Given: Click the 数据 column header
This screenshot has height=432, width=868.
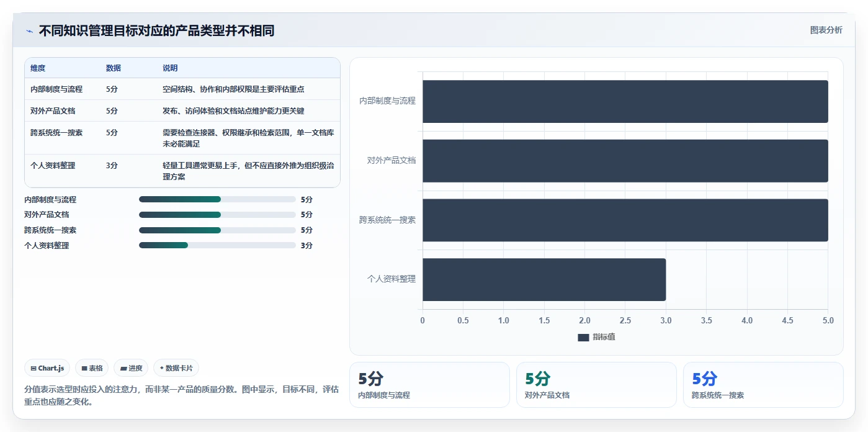Looking at the screenshot, I should (x=114, y=68).
